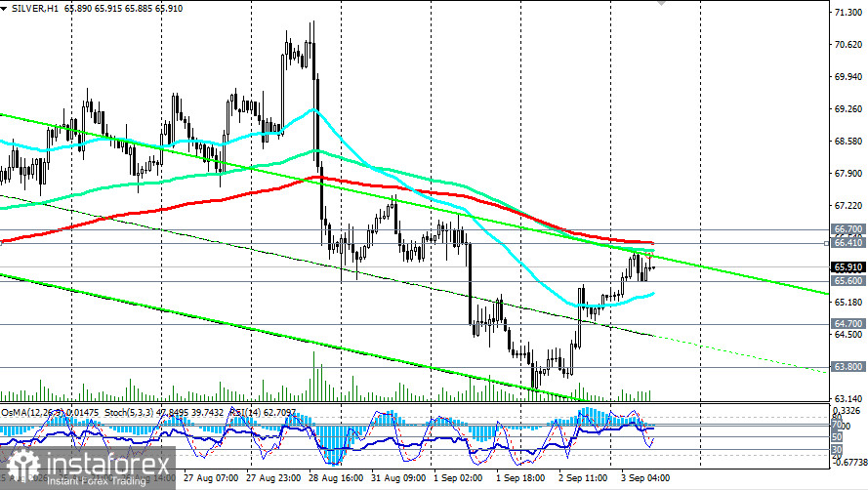The image size is (868, 490).
Task: Click the 67.900 price axis label
Action: pyautogui.click(x=848, y=174)
